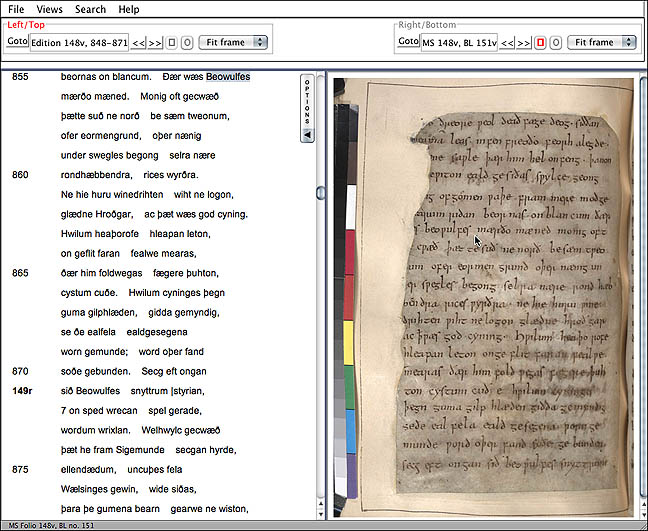Click the edition pane scroll-down arrow
This screenshot has height=531, width=648.
321,514
